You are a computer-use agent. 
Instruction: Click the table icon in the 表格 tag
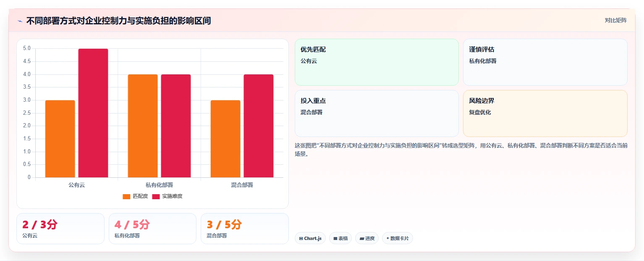[x=335, y=238]
